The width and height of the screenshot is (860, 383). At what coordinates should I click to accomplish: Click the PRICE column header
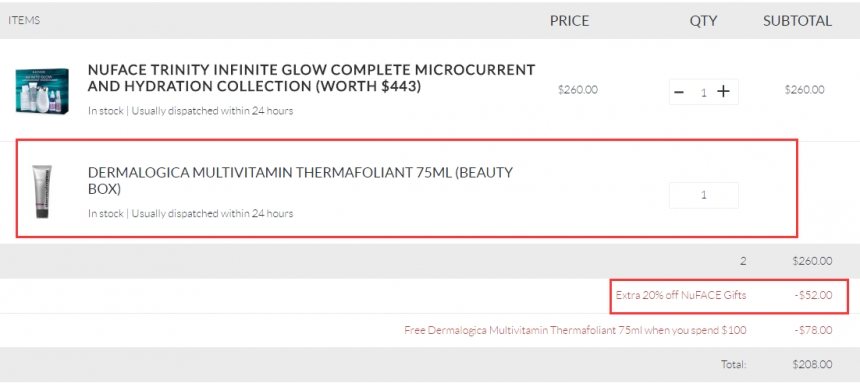pyautogui.click(x=569, y=21)
